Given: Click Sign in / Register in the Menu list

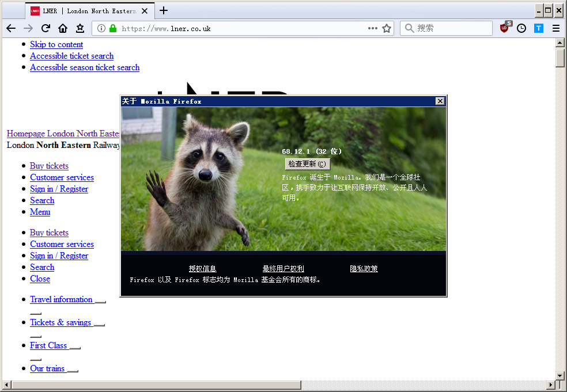Looking at the screenshot, I should pyautogui.click(x=59, y=189).
